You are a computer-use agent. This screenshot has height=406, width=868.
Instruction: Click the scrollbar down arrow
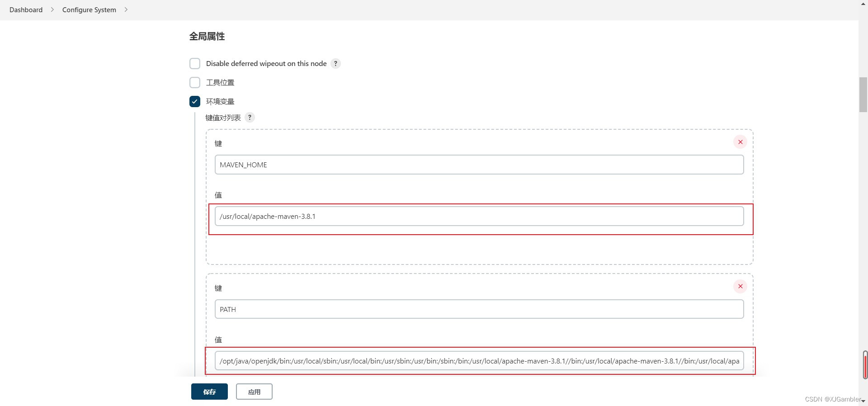(x=863, y=401)
